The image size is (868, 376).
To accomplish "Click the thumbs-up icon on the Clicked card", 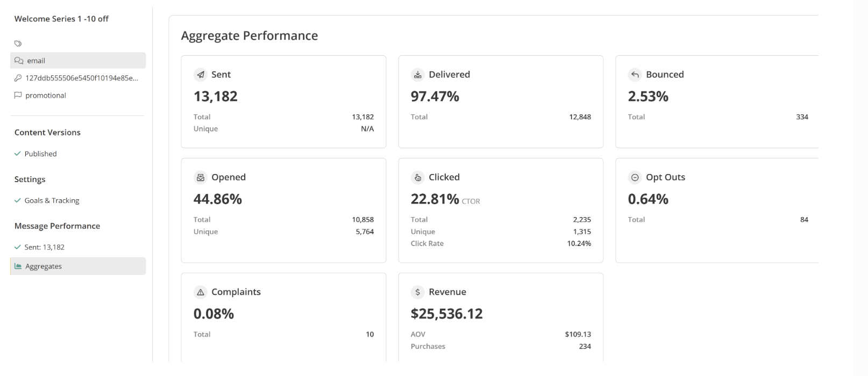I will click(x=418, y=177).
